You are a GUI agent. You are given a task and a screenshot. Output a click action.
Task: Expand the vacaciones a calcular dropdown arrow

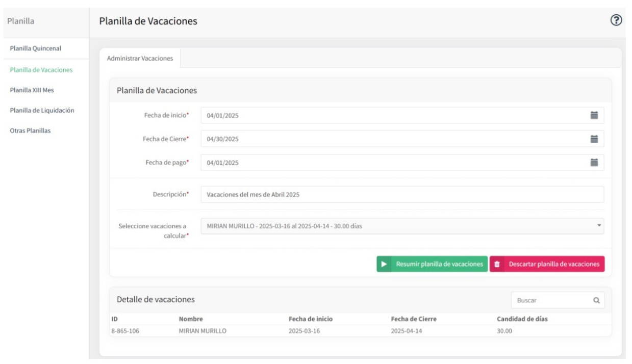(x=599, y=225)
